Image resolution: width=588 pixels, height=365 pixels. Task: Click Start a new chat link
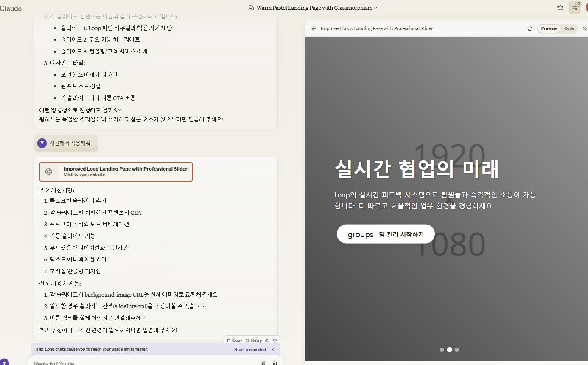tap(250, 349)
